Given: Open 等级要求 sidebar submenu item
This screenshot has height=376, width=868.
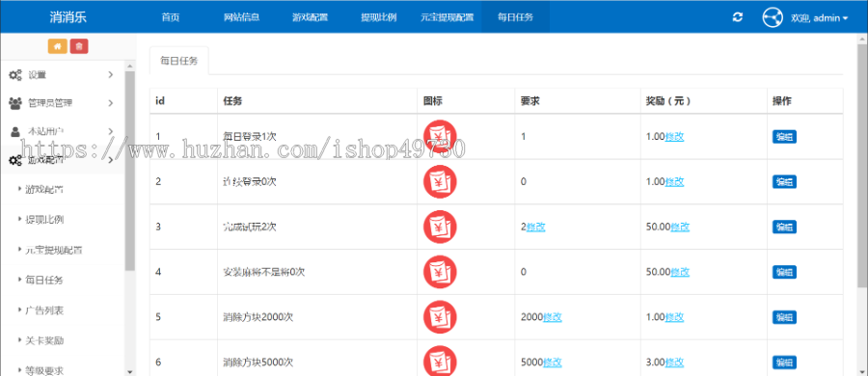Looking at the screenshot, I should 44,370.
